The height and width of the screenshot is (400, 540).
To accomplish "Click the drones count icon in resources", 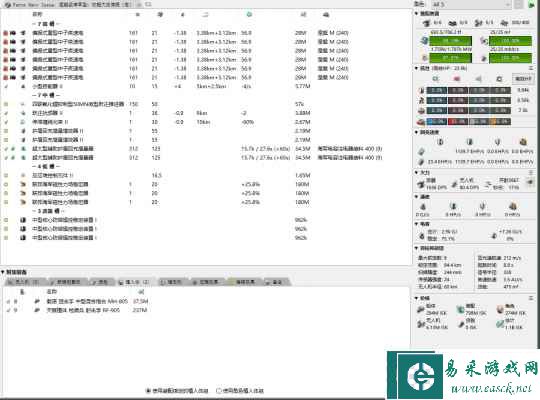I will [x=478, y=23].
